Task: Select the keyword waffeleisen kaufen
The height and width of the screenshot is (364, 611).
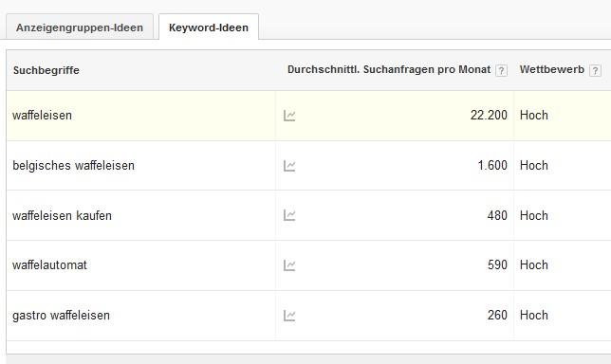Action: [62, 215]
